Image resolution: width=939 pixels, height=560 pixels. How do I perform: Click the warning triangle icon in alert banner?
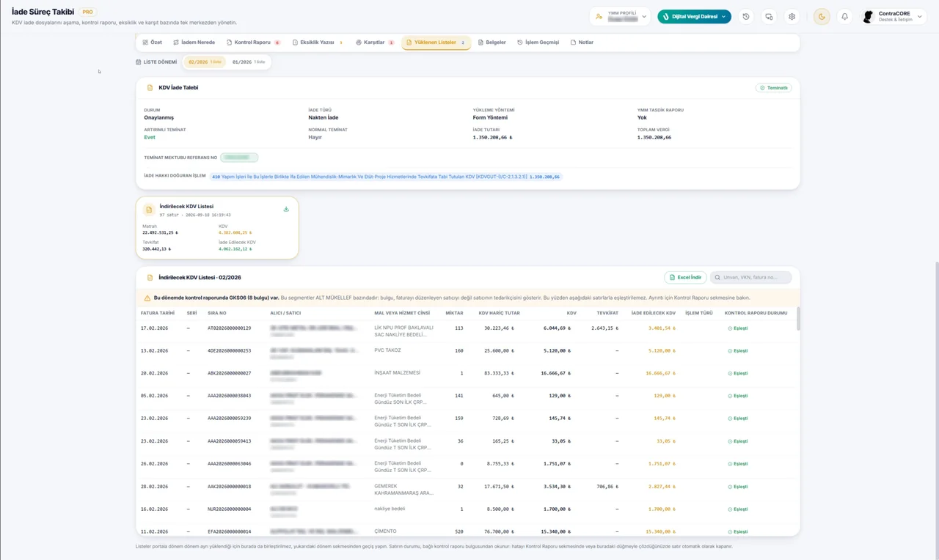(147, 298)
